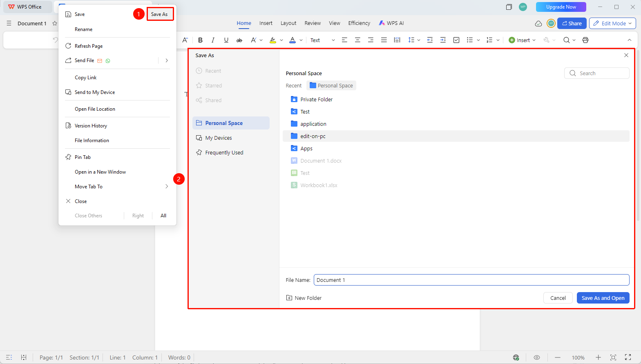Expand the line spacing dropdown

[x=419, y=40]
